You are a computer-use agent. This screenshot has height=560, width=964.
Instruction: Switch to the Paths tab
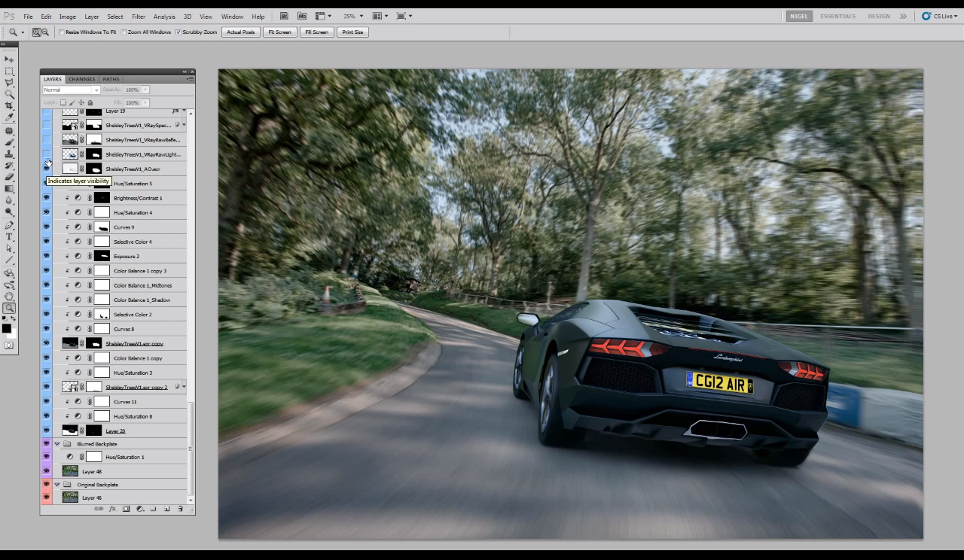pyautogui.click(x=111, y=79)
